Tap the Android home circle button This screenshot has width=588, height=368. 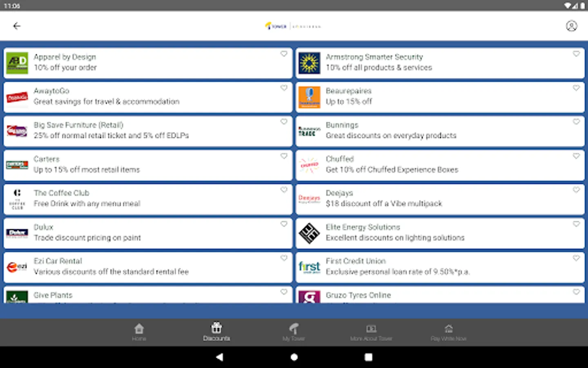294,357
